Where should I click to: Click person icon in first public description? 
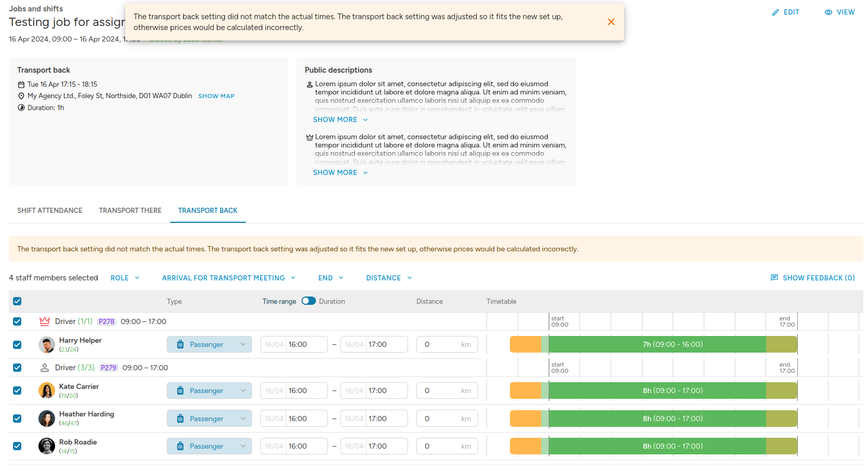click(310, 84)
